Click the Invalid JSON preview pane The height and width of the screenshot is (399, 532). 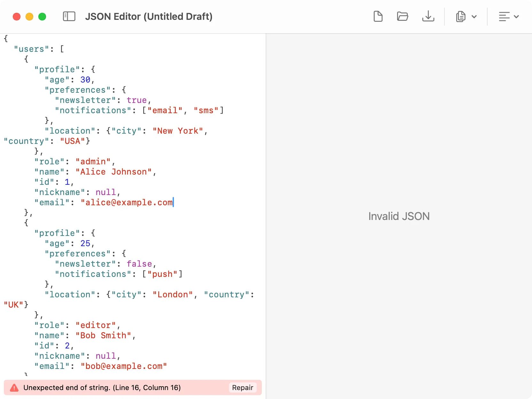tap(399, 216)
